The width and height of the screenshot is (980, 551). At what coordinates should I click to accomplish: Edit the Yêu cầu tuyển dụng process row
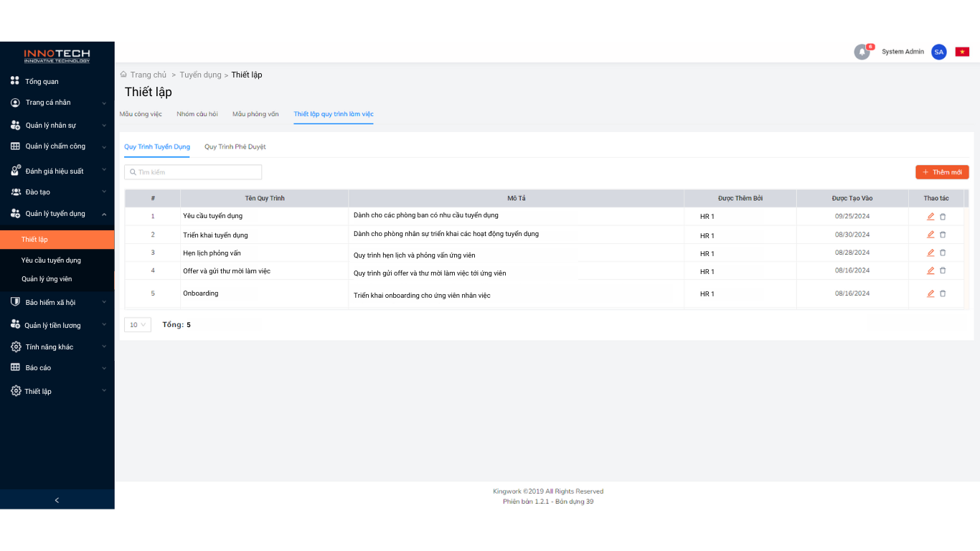click(x=930, y=216)
